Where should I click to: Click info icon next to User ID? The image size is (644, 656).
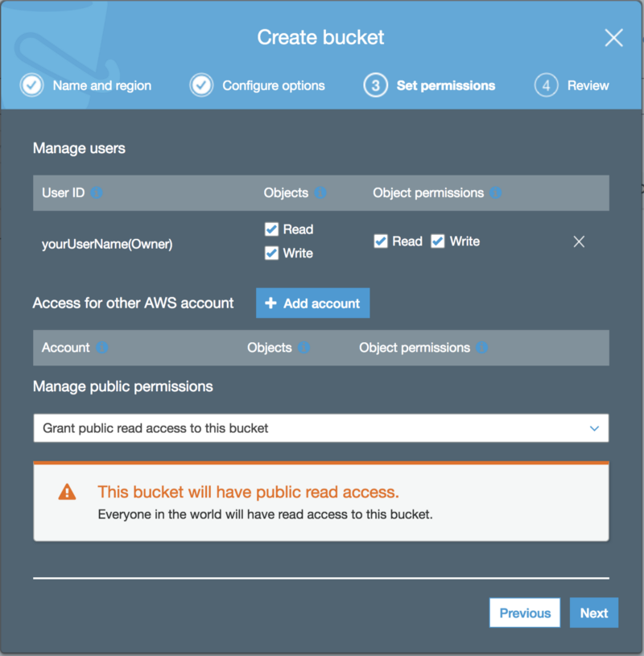click(x=97, y=193)
